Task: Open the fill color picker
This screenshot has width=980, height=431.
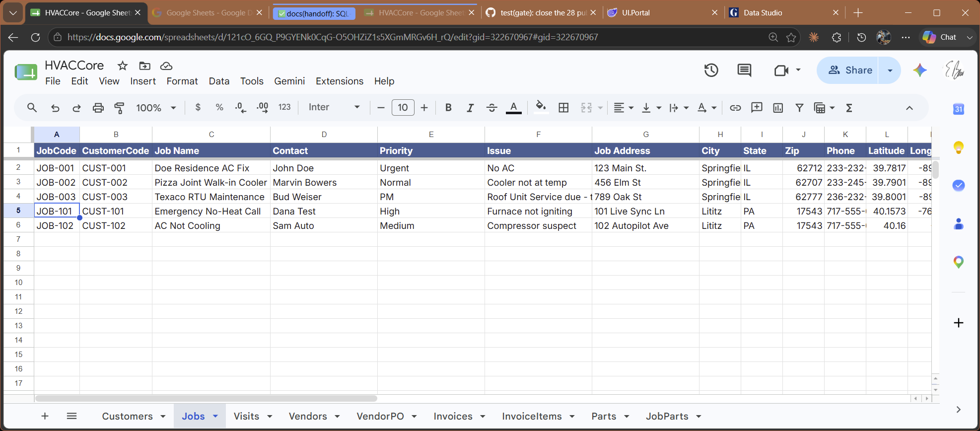Action: click(x=541, y=107)
